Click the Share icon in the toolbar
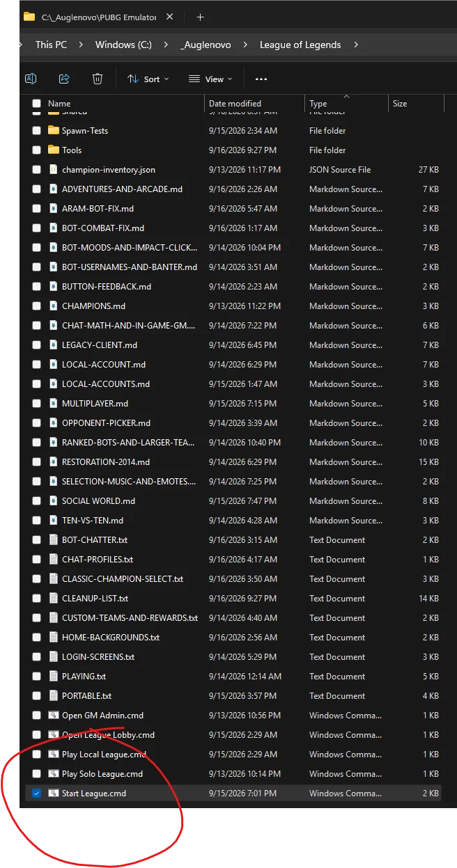The width and height of the screenshot is (457, 868). [x=64, y=79]
